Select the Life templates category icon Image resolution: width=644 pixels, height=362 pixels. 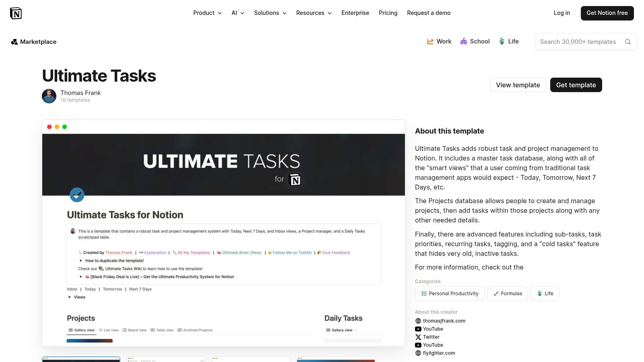click(502, 41)
